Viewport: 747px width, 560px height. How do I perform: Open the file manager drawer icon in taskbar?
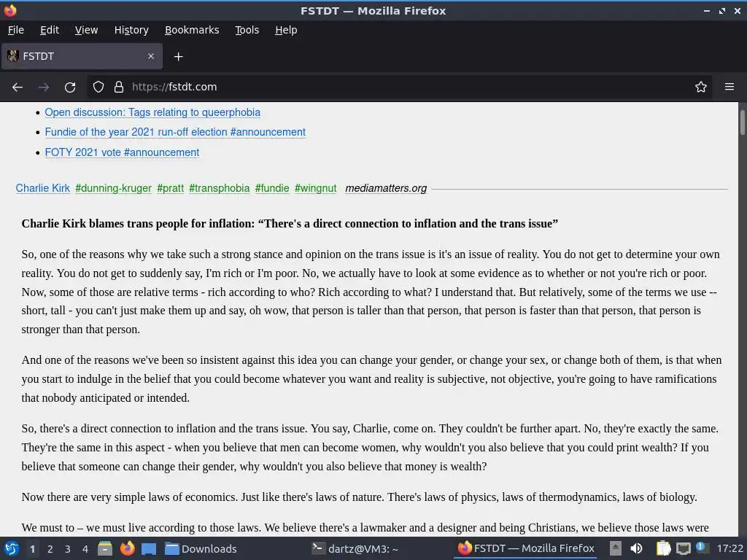click(105, 548)
